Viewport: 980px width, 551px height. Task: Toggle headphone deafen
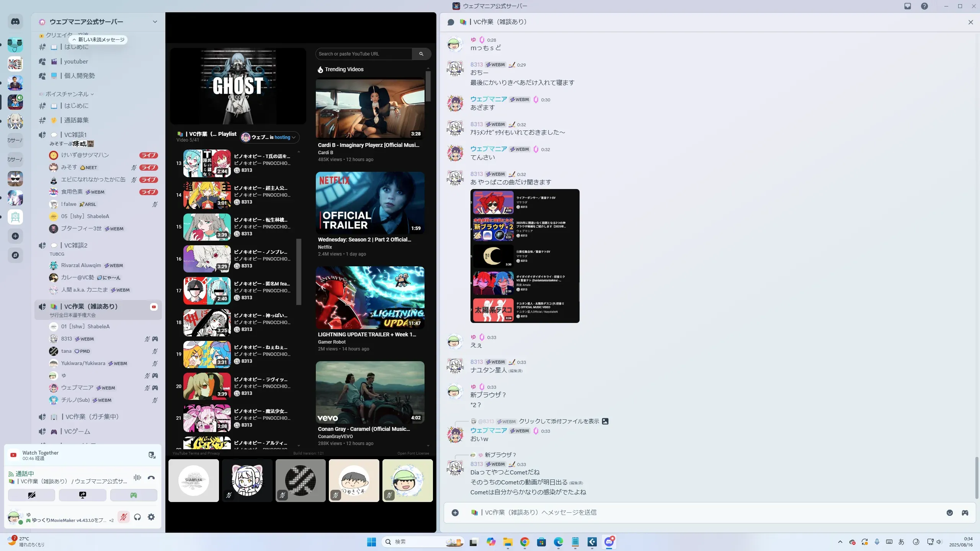pyautogui.click(x=137, y=517)
